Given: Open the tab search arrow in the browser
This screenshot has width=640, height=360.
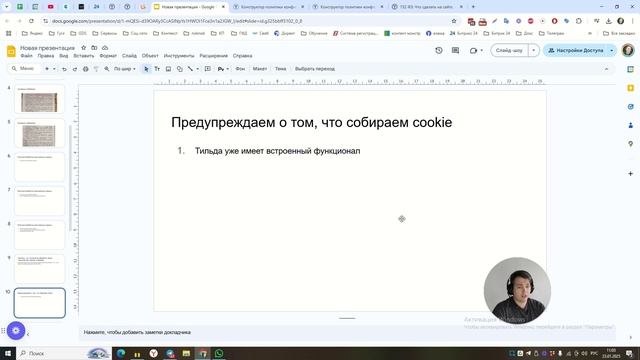Looking at the screenshot, I should tap(7, 7).
